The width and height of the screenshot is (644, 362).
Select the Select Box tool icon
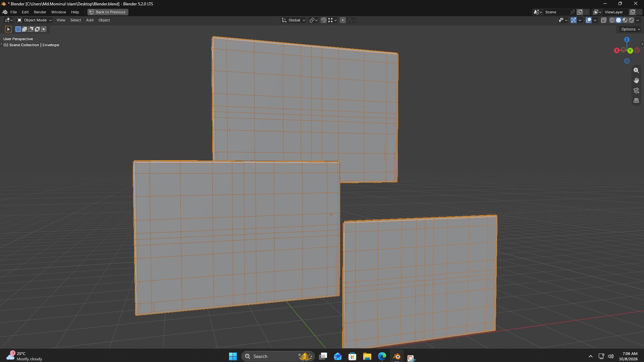tap(8, 29)
